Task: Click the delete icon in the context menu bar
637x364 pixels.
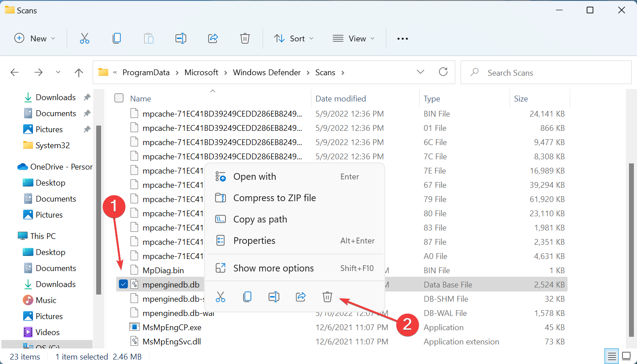Action: pos(327,297)
